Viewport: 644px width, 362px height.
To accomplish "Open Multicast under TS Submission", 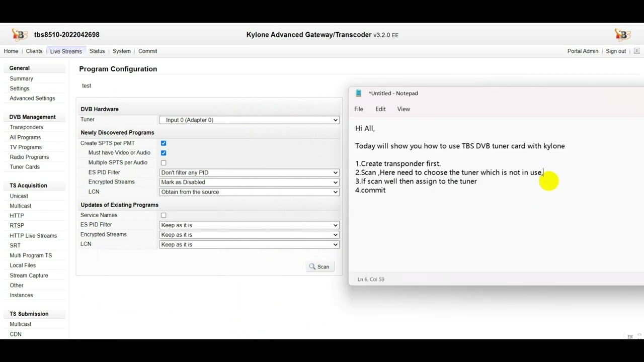I will tap(21, 324).
